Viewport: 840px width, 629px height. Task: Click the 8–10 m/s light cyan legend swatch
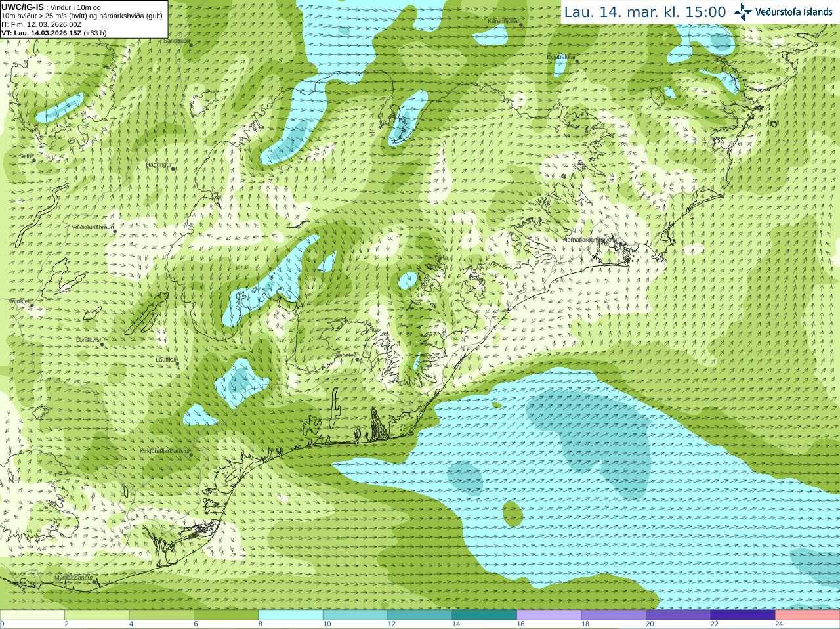tap(291, 615)
